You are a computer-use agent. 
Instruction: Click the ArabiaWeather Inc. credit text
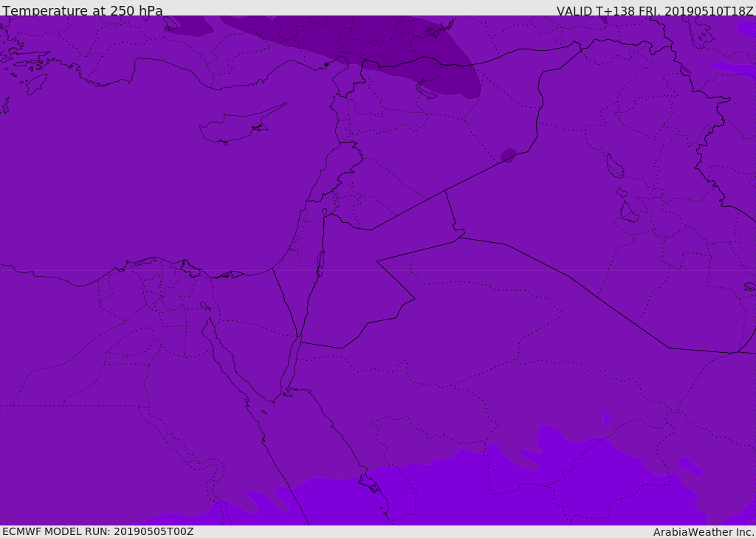coord(704,532)
